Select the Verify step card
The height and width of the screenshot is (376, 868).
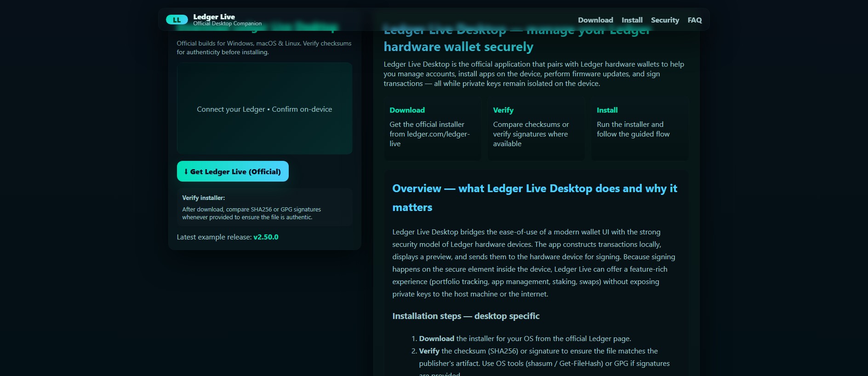tap(536, 129)
